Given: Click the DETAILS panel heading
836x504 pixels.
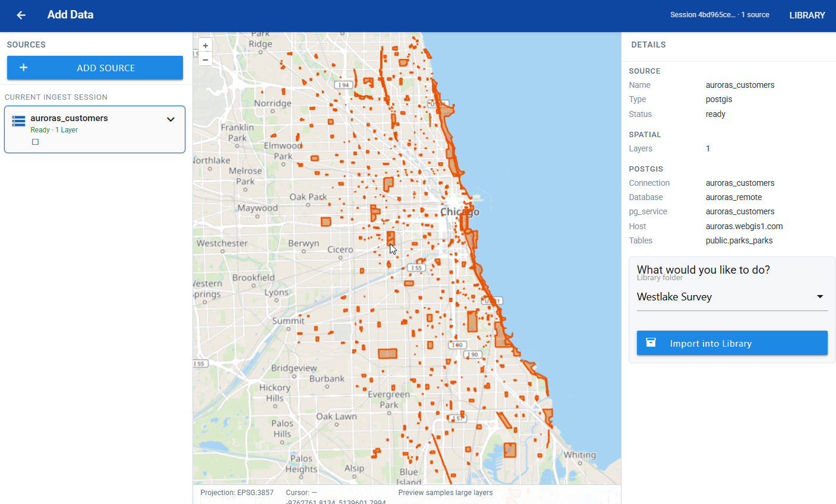Looking at the screenshot, I should (x=648, y=45).
